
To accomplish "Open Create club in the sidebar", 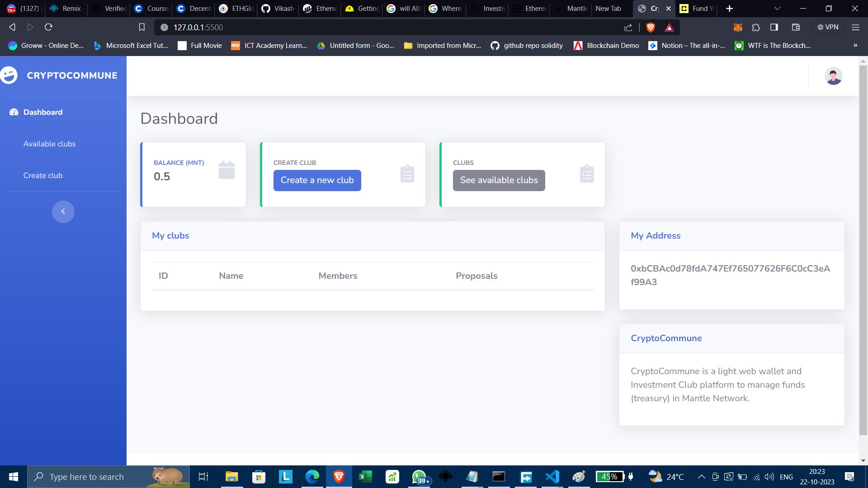I will (x=43, y=175).
